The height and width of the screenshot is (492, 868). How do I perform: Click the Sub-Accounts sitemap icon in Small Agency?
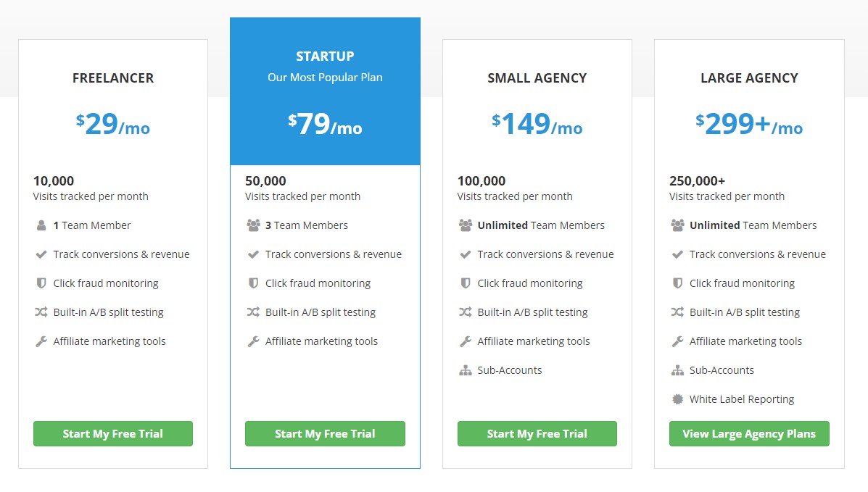click(x=465, y=370)
